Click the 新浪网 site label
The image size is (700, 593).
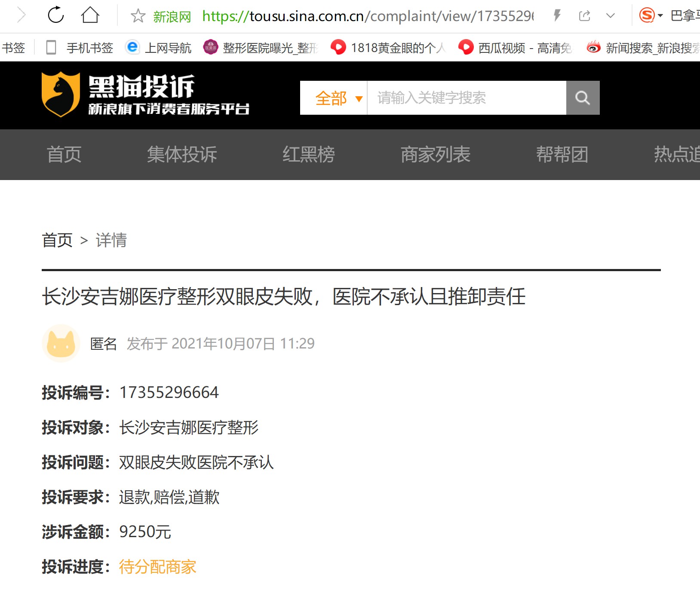coord(172,17)
